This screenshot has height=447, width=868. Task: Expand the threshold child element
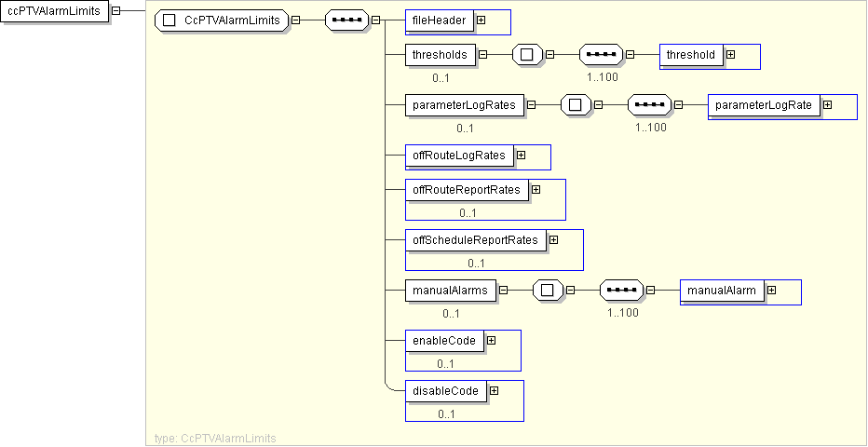click(730, 55)
